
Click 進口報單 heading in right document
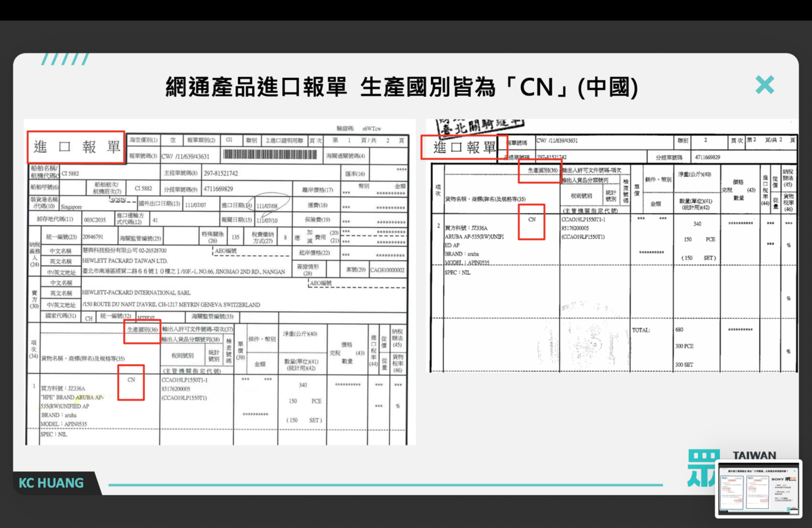pos(464,148)
